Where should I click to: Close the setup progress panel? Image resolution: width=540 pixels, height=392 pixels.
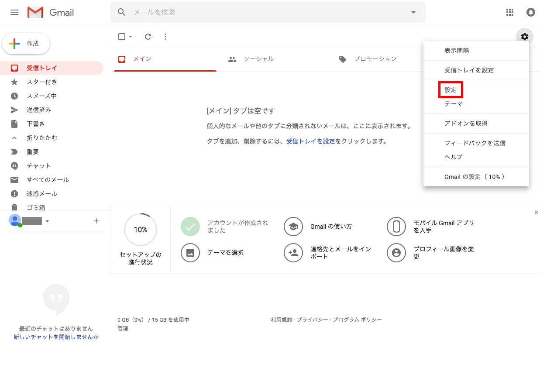[536, 213]
